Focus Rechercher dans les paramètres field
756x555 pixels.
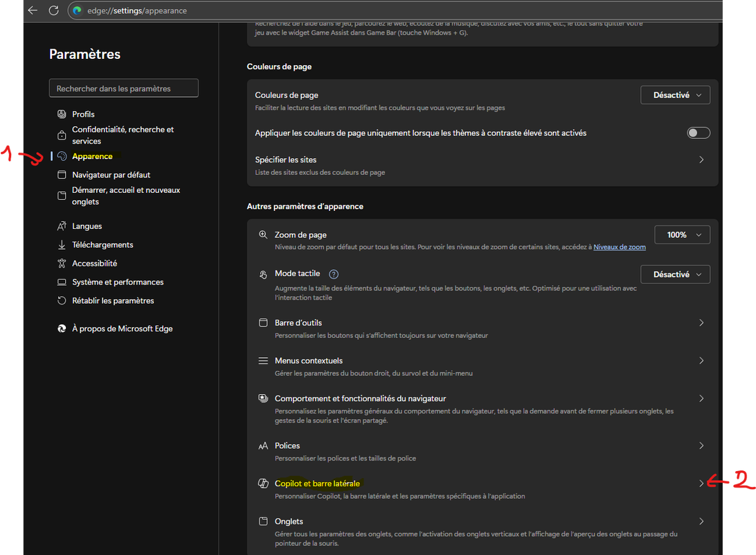pos(123,88)
